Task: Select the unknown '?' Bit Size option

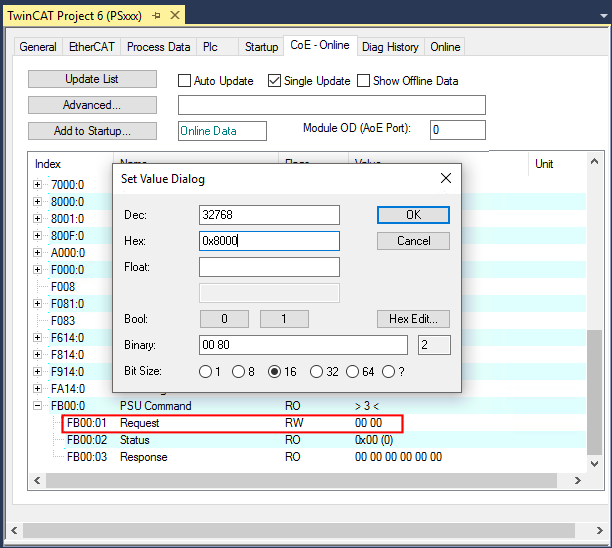Action: [388, 372]
